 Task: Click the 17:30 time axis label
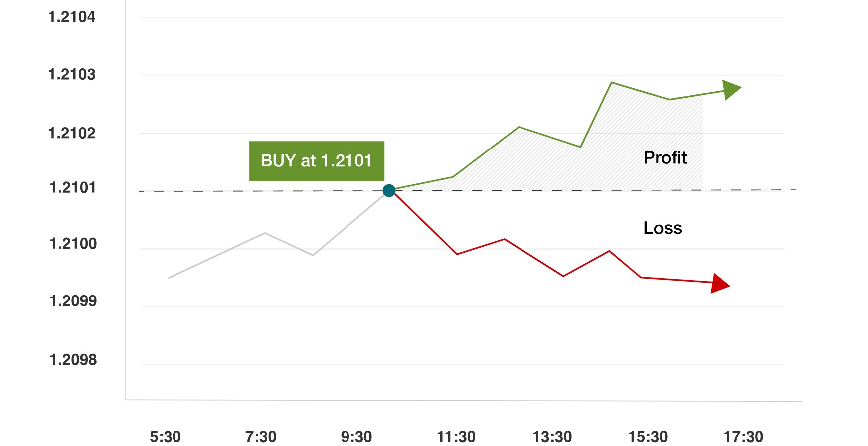pyautogui.click(x=744, y=437)
